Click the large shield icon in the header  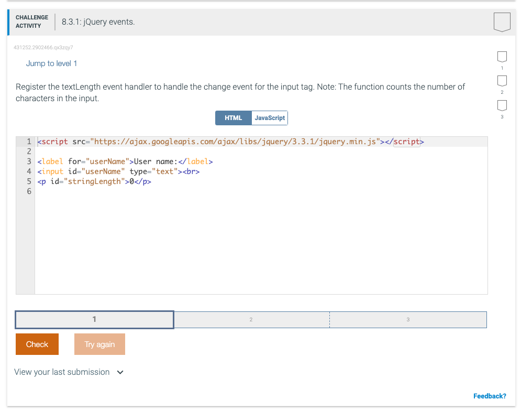pos(502,21)
